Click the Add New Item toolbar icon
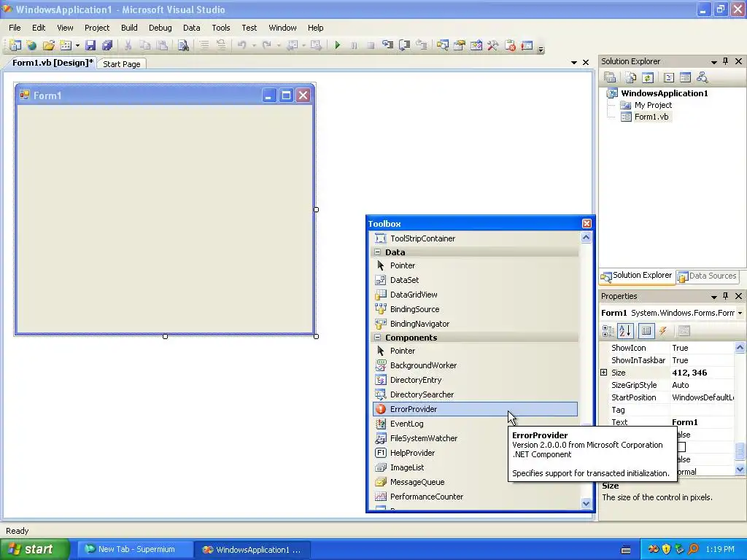This screenshot has width=747, height=560. [x=66, y=45]
